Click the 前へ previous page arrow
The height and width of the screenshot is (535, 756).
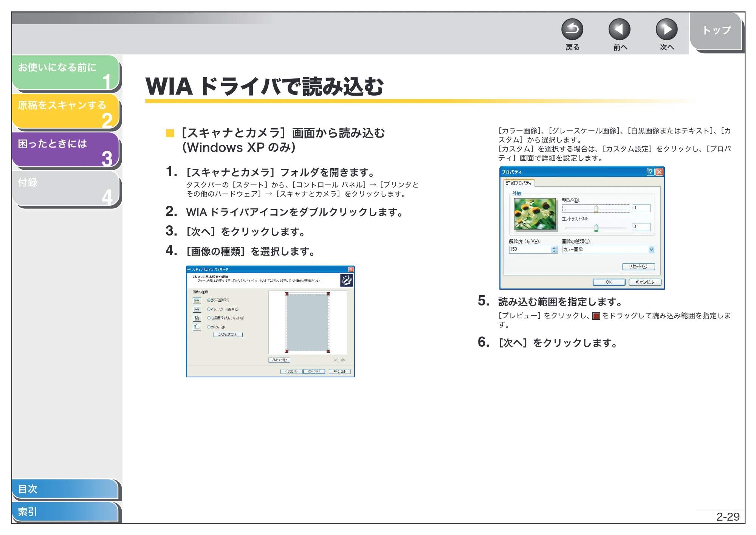coord(619,29)
